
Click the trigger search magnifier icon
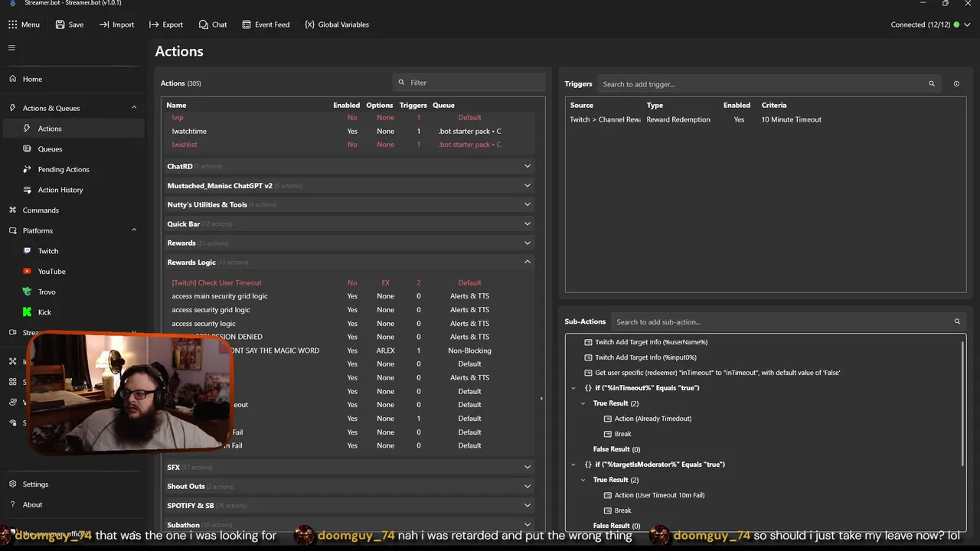pyautogui.click(x=932, y=84)
